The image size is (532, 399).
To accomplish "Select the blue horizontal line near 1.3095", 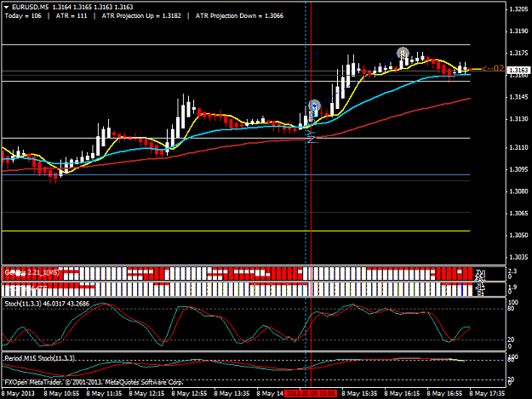I will [236, 174].
